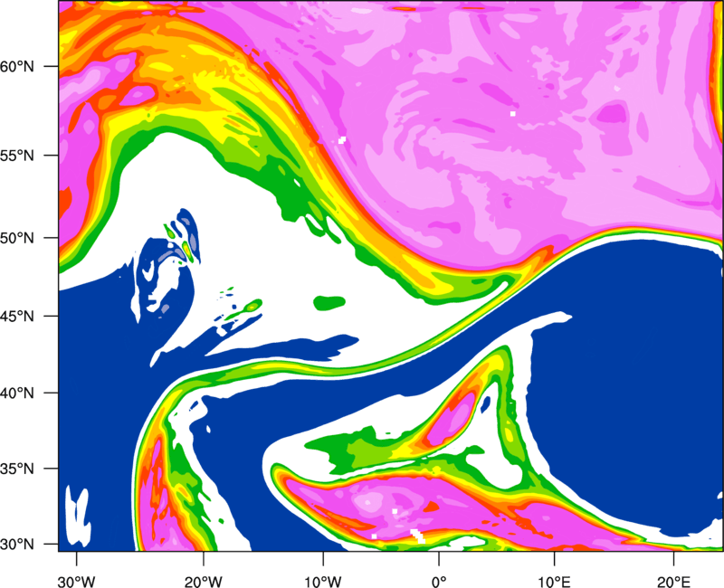This screenshot has width=724, height=588.
Task: Click the 30°W longitude label
Action: coord(77,582)
